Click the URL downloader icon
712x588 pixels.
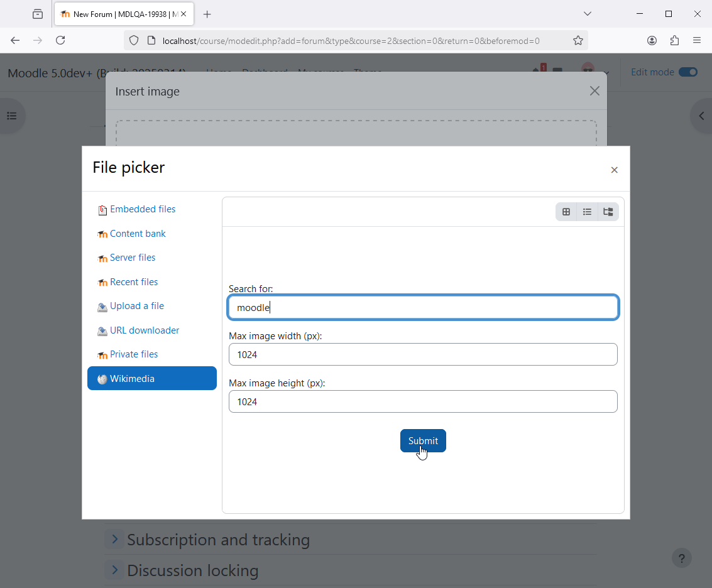tap(102, 331)
